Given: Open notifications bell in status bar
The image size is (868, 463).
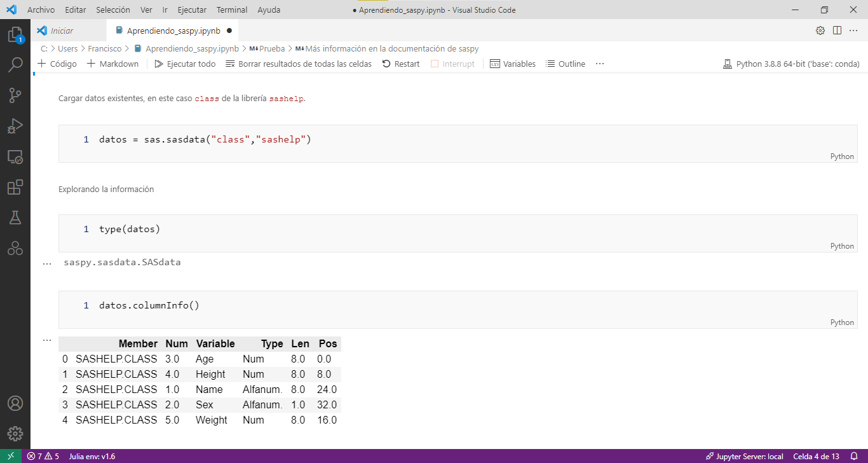Looking at the screenshot, I should tap(854, 456).
